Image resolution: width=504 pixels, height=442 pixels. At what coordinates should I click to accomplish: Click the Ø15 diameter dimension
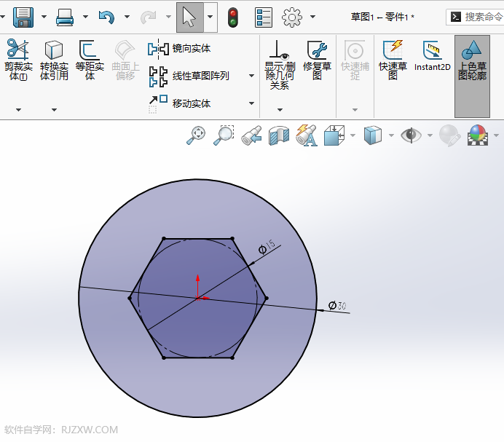[267, 247]
